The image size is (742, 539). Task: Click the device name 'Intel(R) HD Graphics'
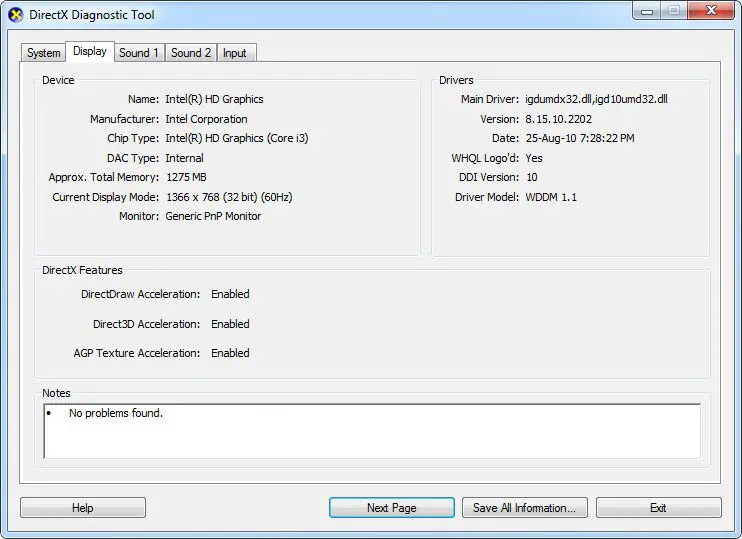(x=214, y=99)
